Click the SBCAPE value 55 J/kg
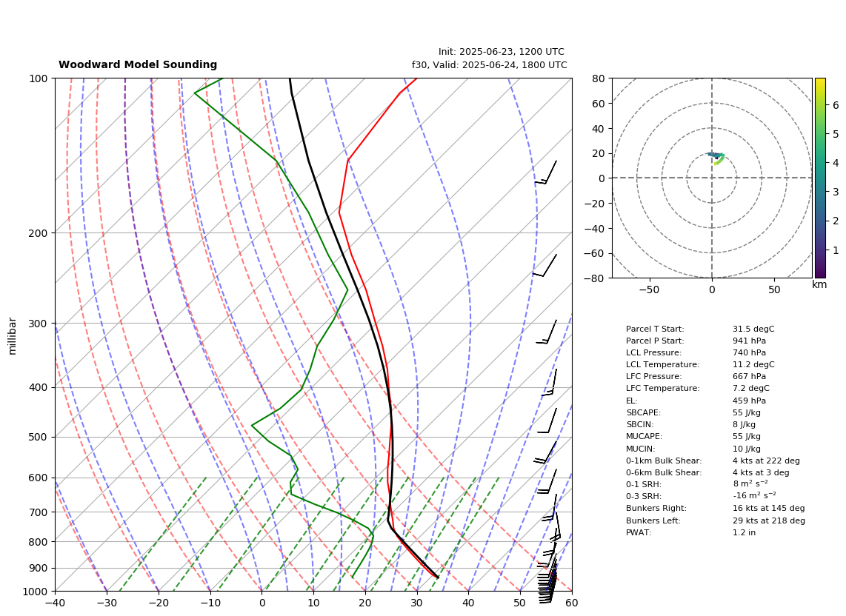846x616 pixels. pyautogui.click(x=747, y=412)
